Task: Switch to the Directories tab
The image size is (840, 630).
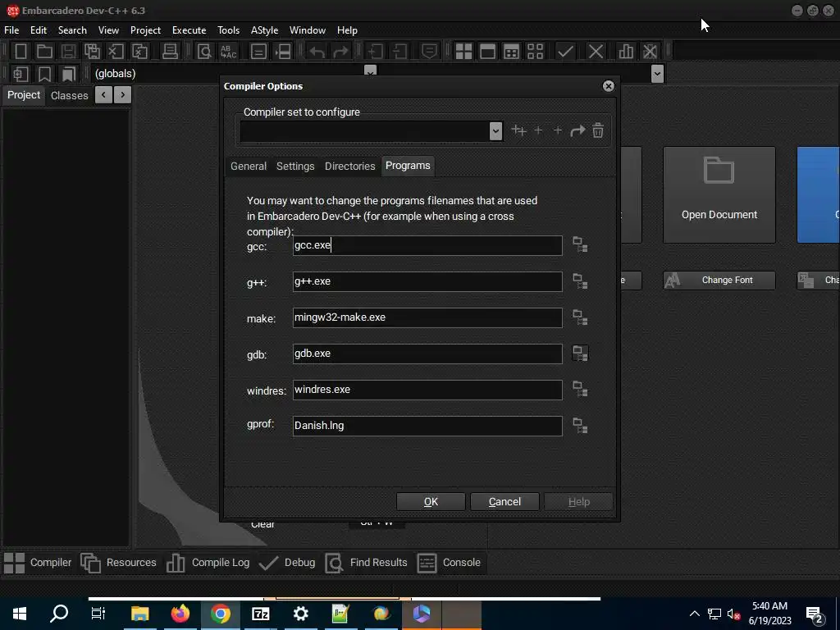Action: [x=349, y=166]
